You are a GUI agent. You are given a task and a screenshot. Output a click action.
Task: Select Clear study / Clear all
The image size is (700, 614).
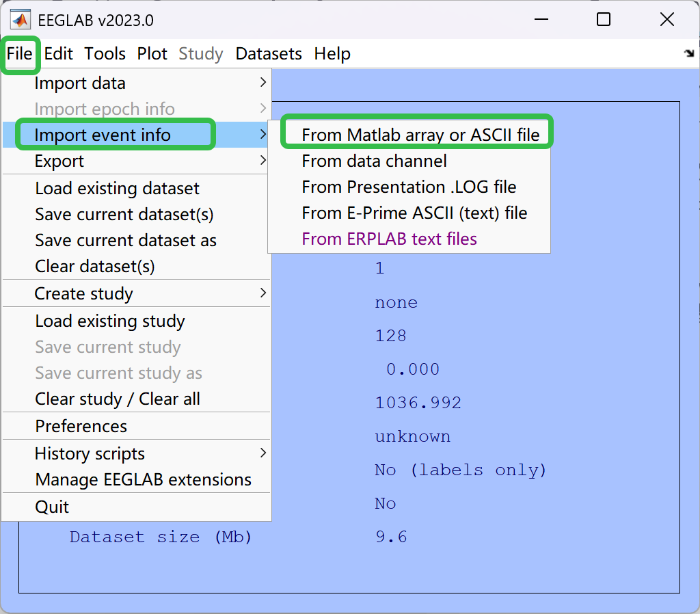point(136,399)
